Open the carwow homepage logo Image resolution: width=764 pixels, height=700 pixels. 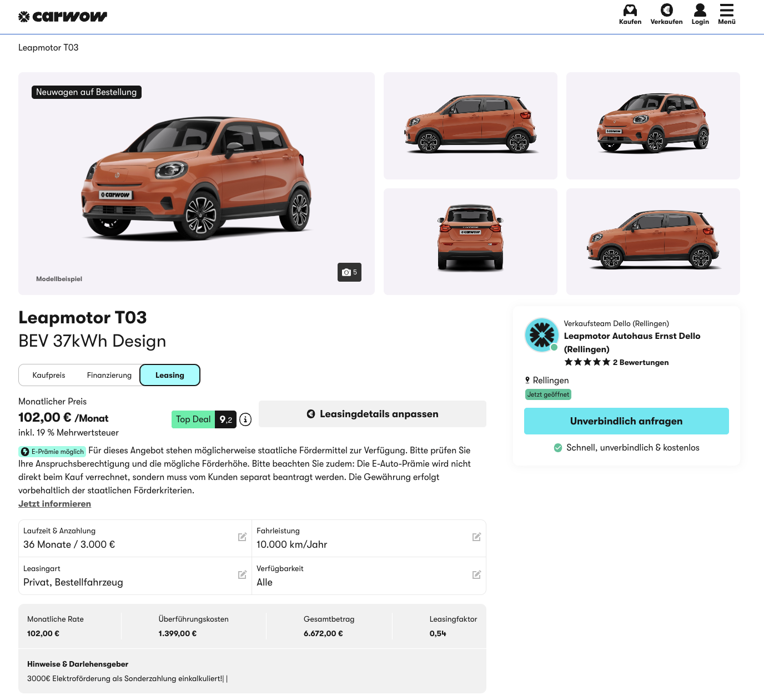63,17
